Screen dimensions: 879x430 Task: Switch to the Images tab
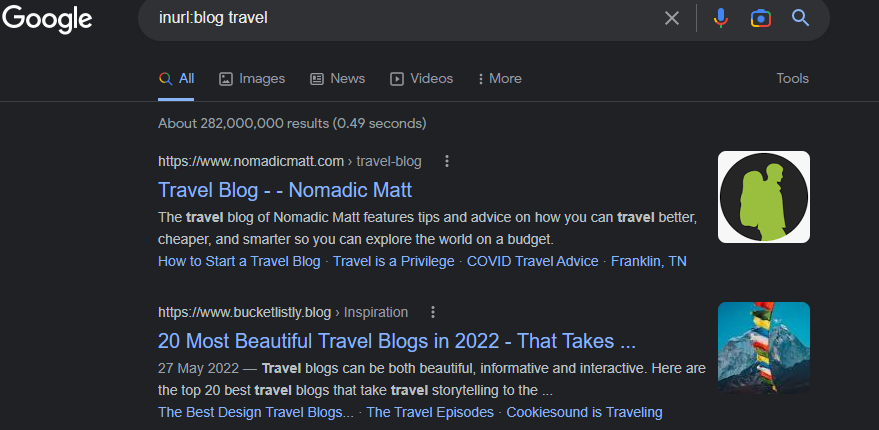(252, 78)
